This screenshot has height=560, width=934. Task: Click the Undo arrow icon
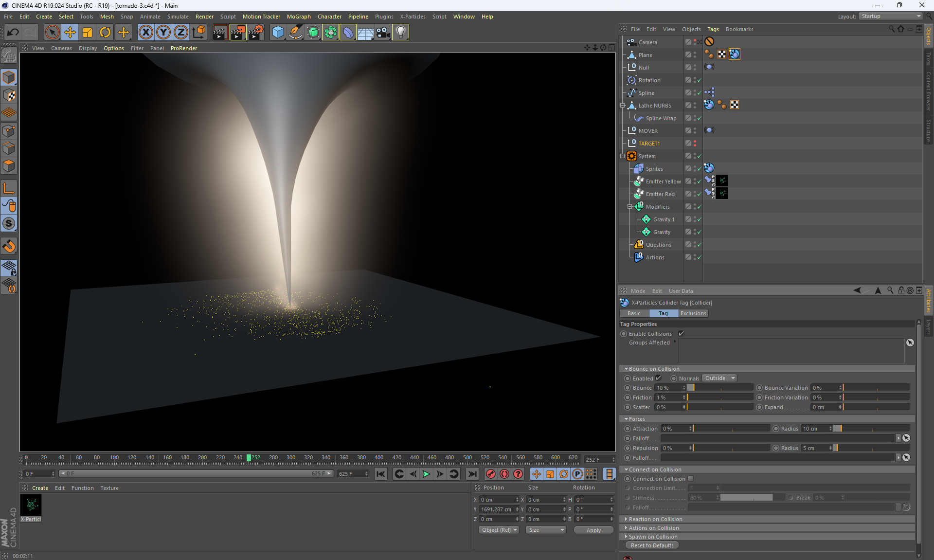13,33
